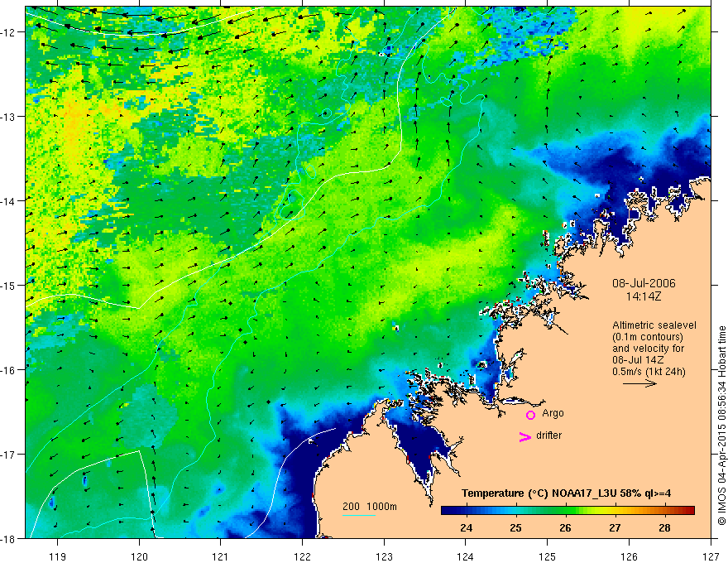Click the '08-Jul 14Z' caption line

tap(638, 360)
